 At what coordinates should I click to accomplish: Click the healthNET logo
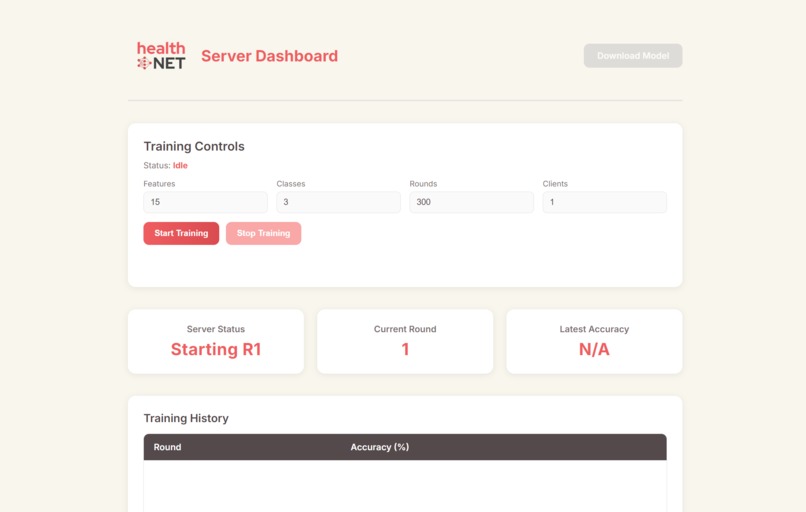coord(161,56)
